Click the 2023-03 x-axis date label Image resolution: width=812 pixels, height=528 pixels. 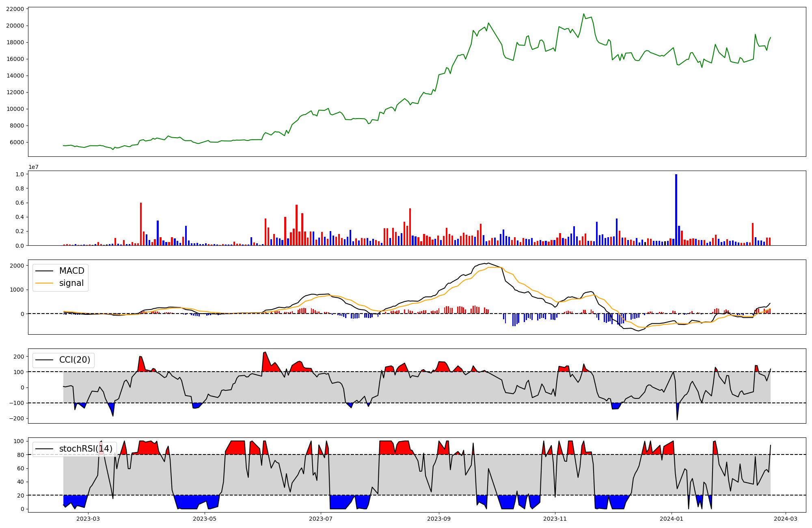pyautogui.click(x=88, y=519)
